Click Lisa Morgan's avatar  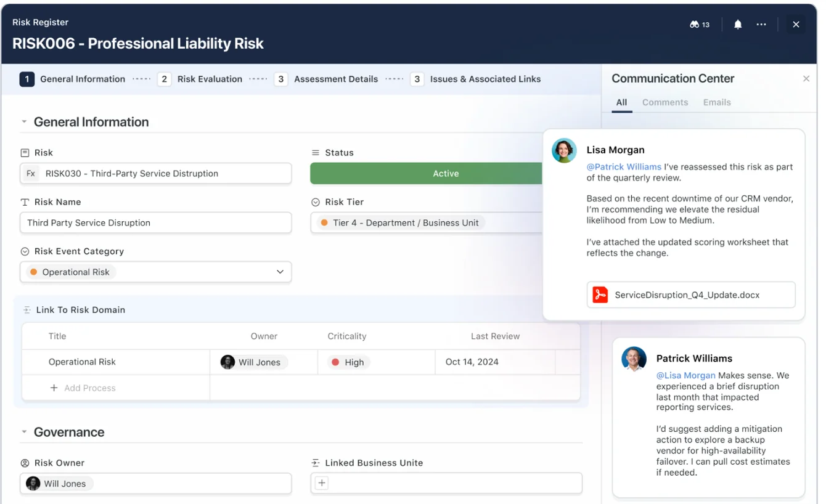click(x=564, y=150)
